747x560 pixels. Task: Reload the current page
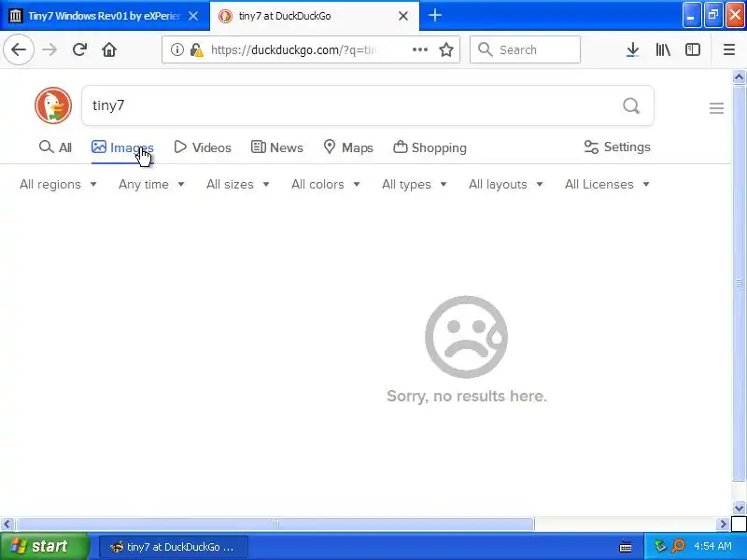79,49
